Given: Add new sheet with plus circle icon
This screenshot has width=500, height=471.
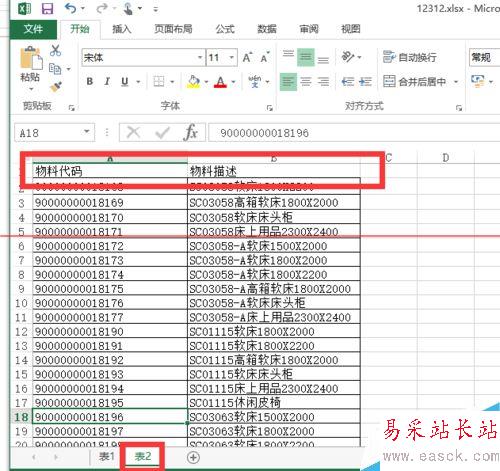Looking at the screenshot, I should tap(193, 457).
